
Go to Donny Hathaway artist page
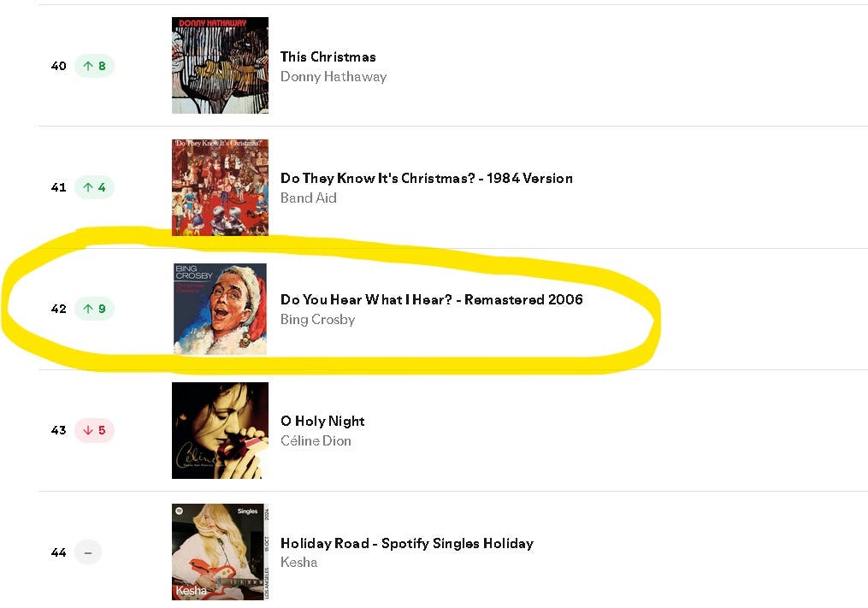(x=334, y=77)
